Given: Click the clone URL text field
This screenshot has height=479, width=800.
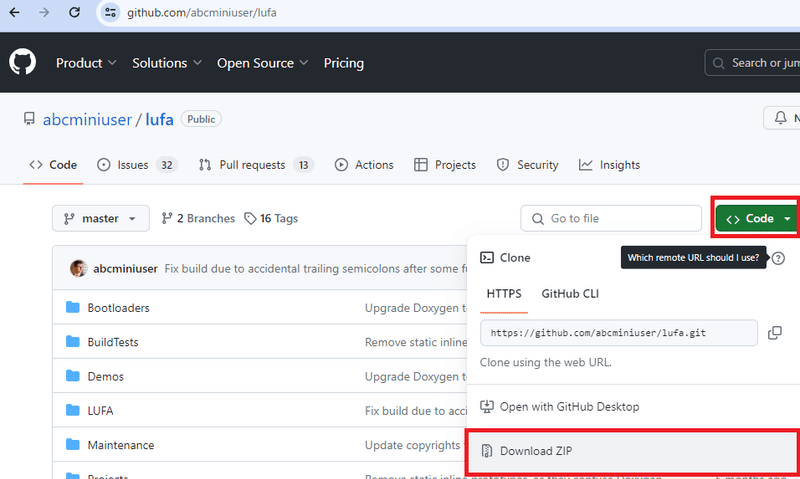Looking at the screenshot, I should tap(619, 333).
